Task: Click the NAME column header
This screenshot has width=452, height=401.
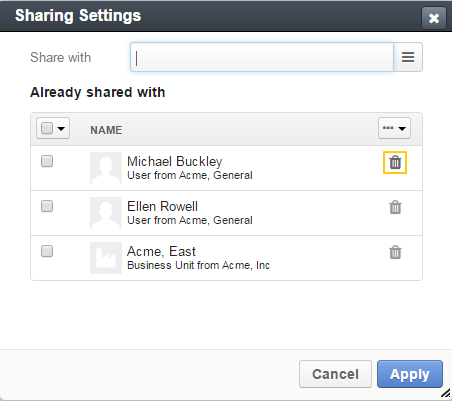Action: [x=106, y=130]
